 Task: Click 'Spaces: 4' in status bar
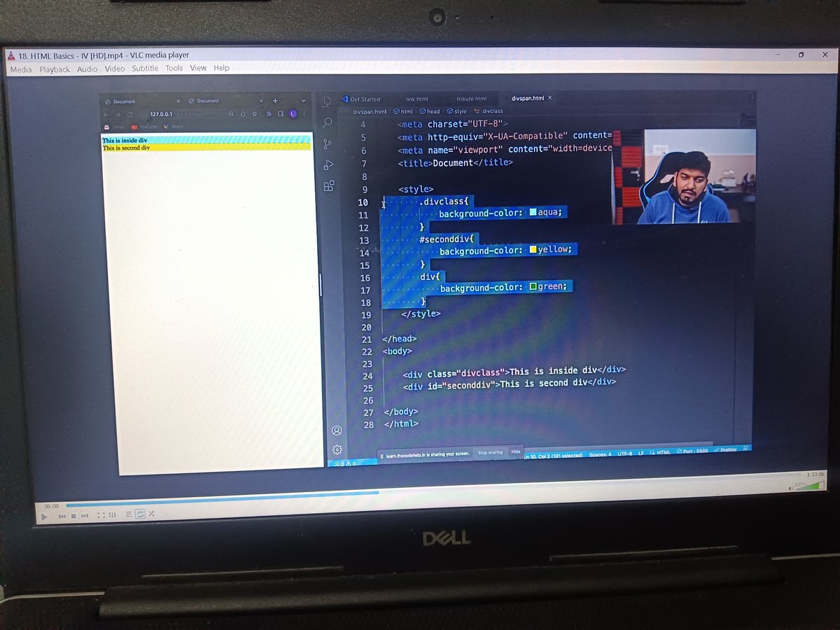tap(600, 454)
